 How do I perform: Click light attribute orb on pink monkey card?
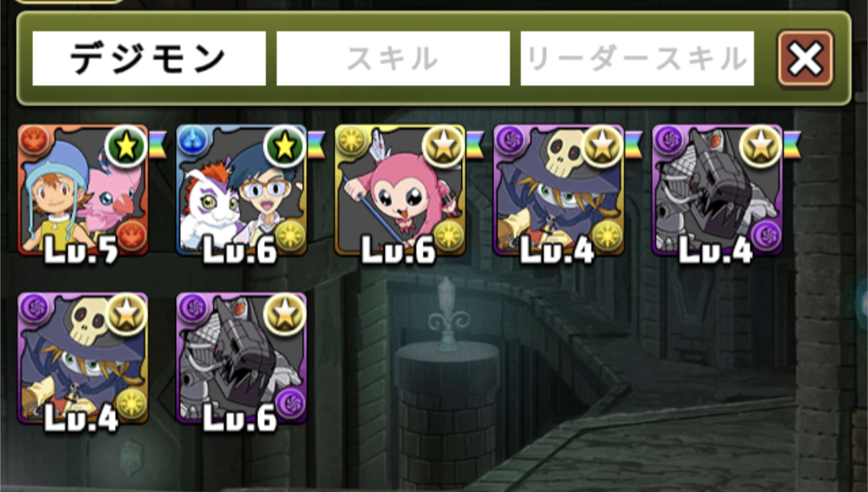click(351, 141)
